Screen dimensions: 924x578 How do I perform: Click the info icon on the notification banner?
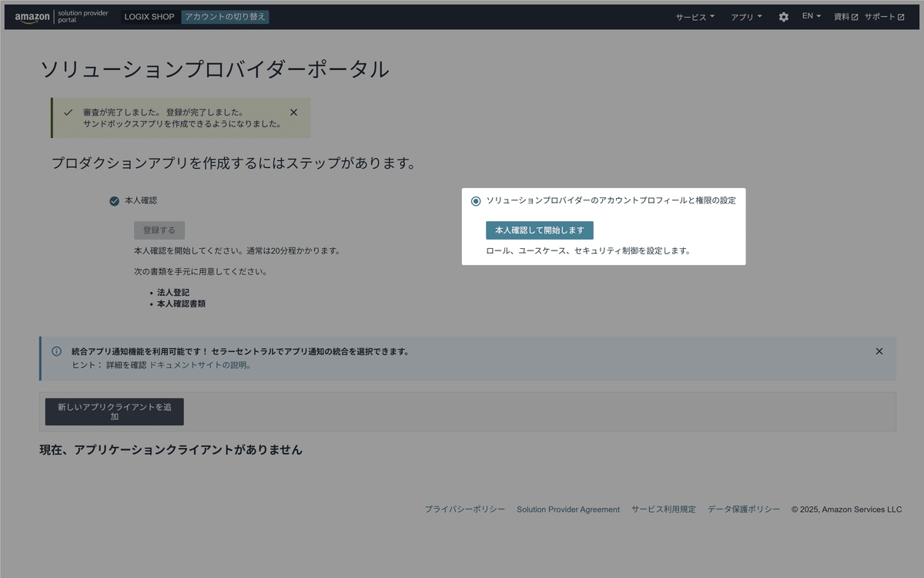[55, 351]
